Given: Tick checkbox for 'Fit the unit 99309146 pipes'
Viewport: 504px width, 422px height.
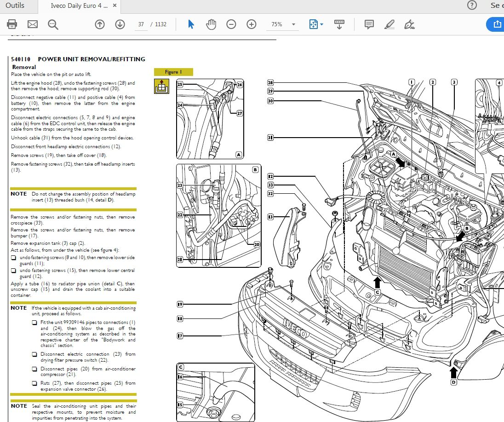Looking at the screenshot, I should click(34, 322).
